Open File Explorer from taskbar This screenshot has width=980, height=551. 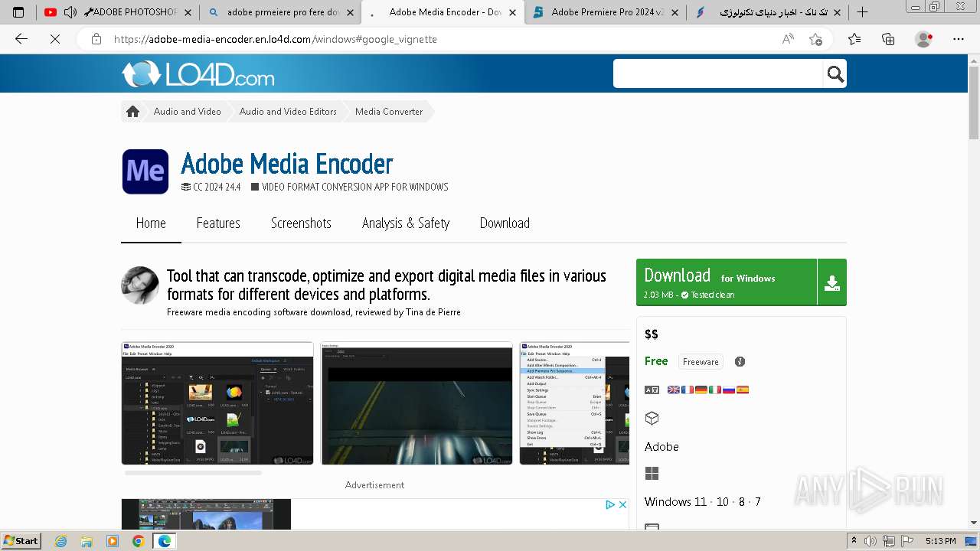coord(87,541)
